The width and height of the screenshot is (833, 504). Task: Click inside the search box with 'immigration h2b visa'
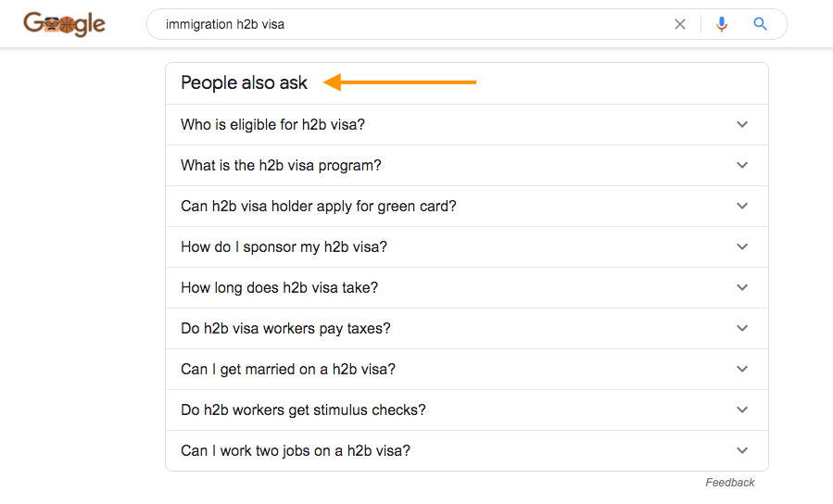click(414, 24)
